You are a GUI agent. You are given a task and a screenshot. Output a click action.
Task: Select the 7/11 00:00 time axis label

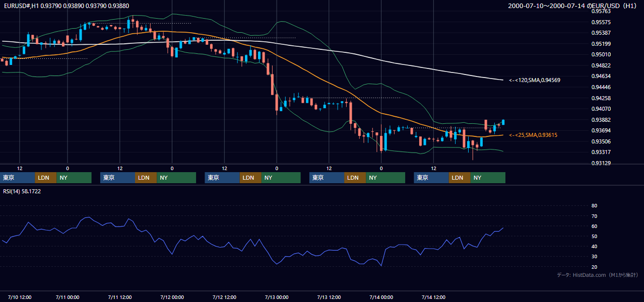click(68, 297)
